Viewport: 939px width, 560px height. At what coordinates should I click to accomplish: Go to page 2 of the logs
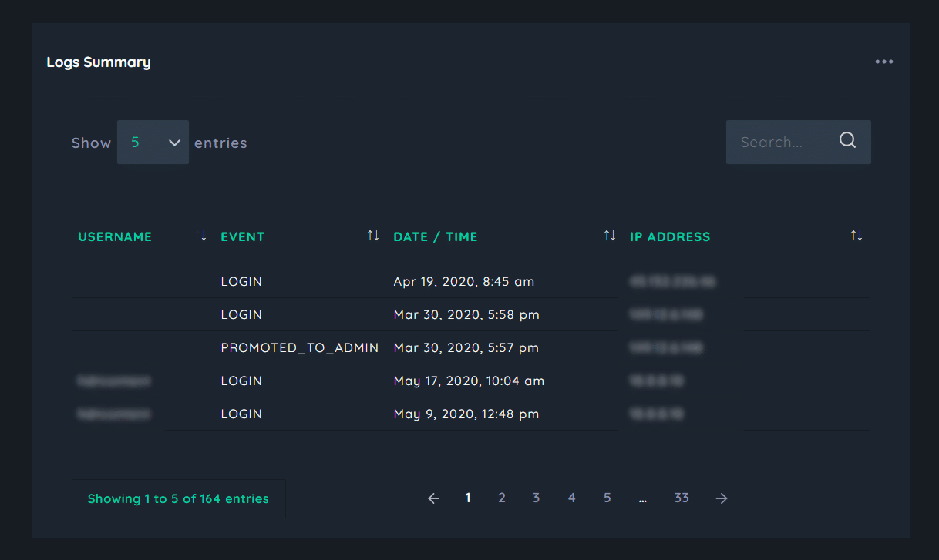click(502, 498)
